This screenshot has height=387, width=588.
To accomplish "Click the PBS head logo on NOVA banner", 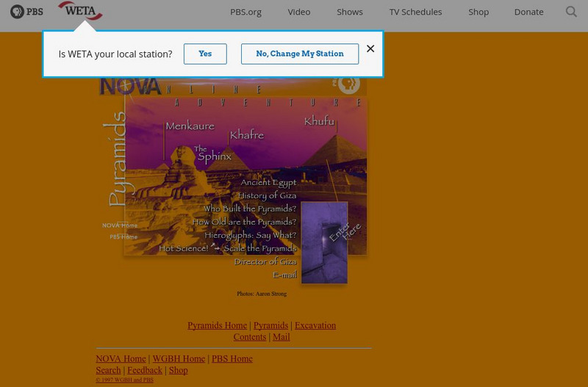I will click(x=348, y=85).
